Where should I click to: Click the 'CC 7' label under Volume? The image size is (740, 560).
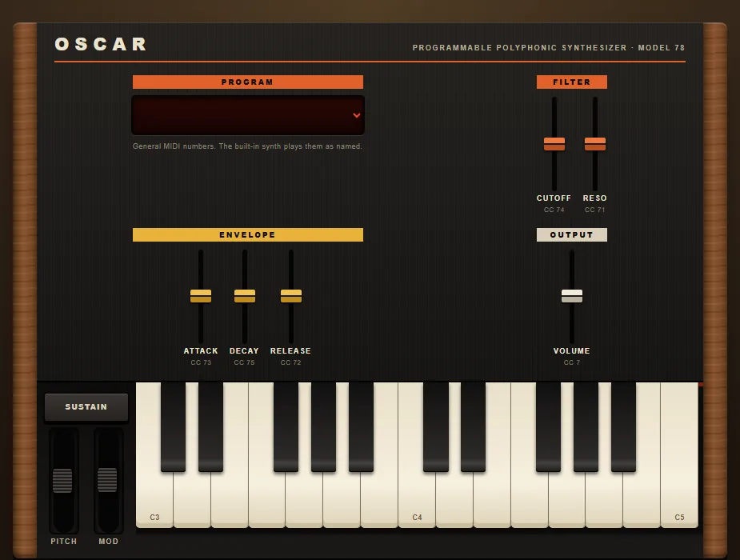[572, 362]
